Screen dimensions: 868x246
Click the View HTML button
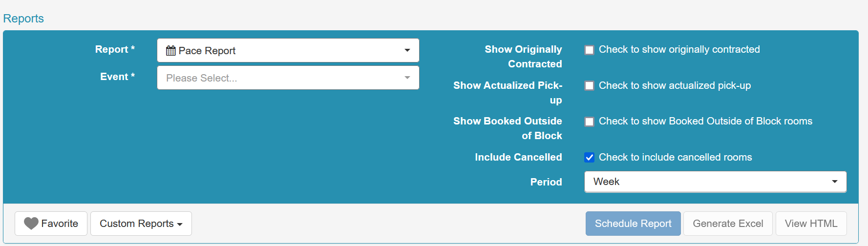(811, 224)
